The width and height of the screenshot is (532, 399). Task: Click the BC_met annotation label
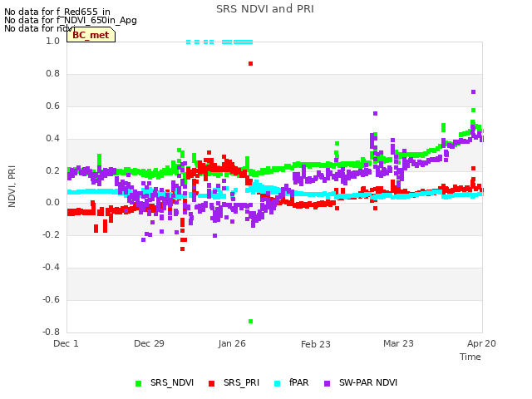(x=91, y=35)
